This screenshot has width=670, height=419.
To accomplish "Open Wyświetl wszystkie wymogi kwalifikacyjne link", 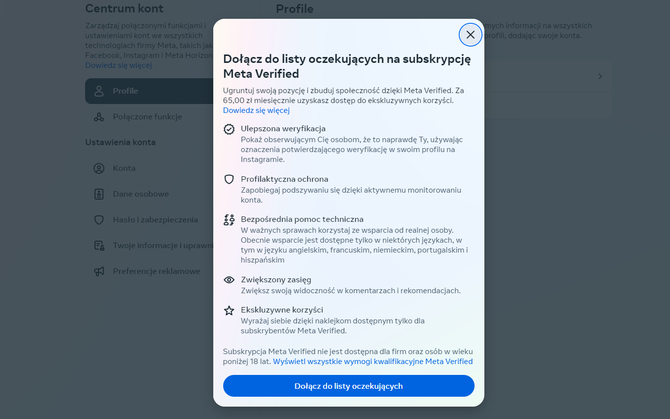I will point(373,361).
